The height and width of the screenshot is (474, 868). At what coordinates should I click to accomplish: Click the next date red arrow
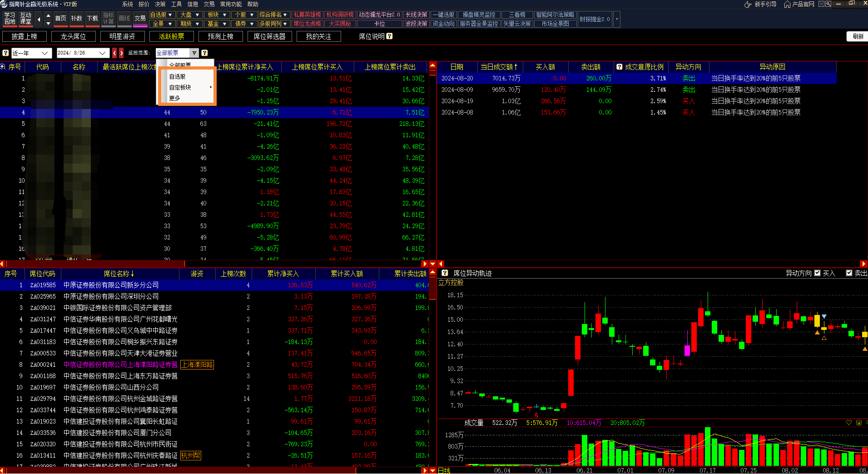121,53
